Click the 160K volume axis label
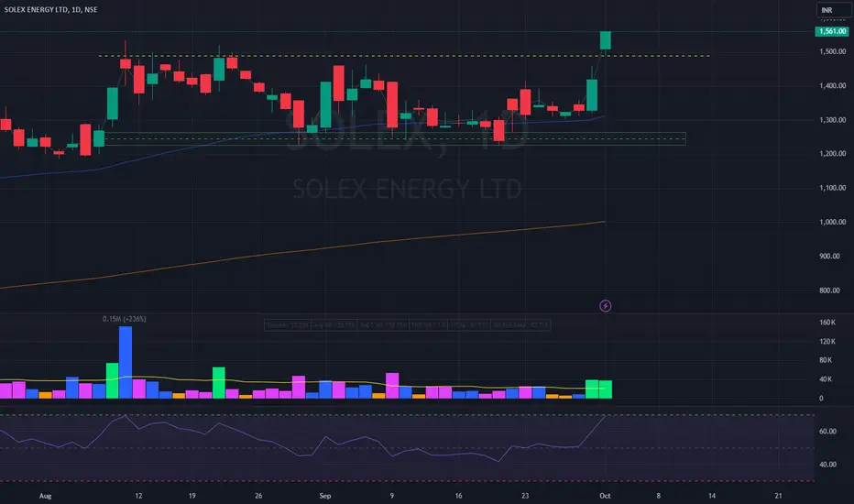This screenshot has height=504, width=854. 827,323
